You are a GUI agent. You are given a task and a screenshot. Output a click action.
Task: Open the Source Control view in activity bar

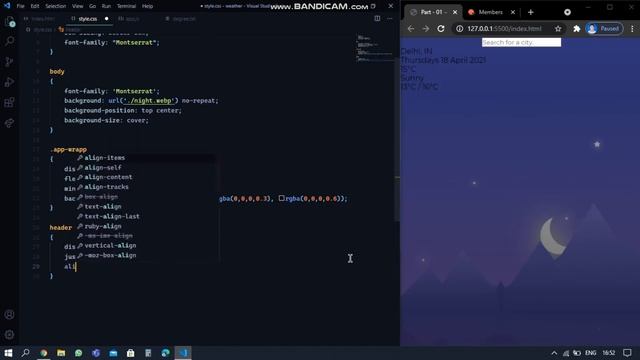pos(9,62)
